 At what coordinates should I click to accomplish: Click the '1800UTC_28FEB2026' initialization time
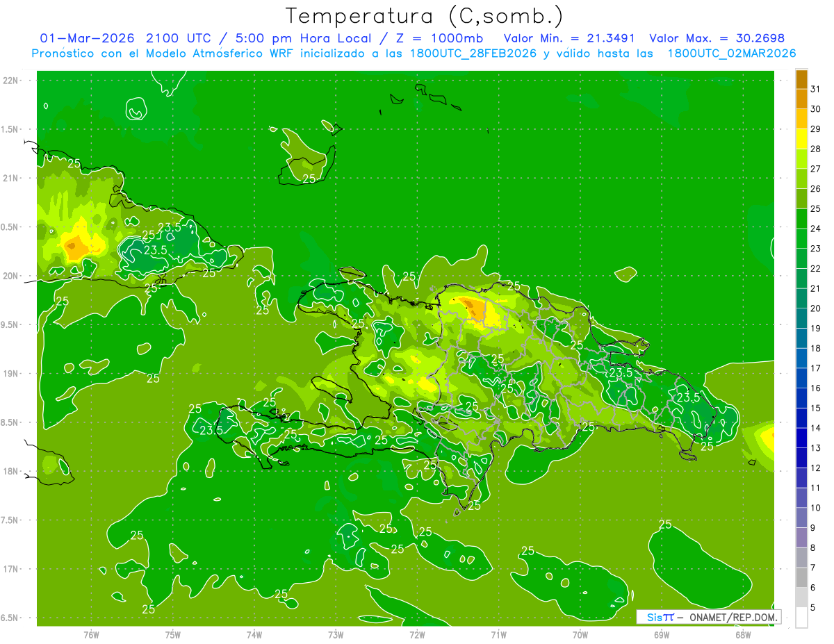(x=475, y=53)
